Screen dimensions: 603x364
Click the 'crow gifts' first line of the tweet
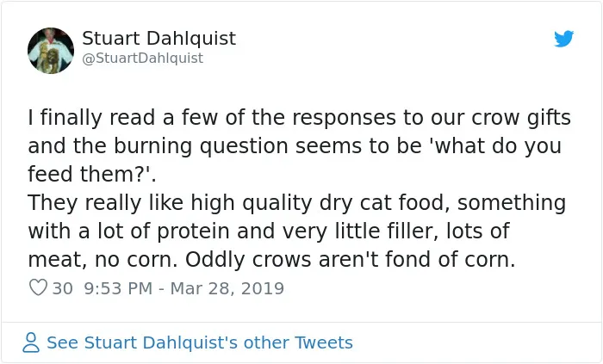299,118
